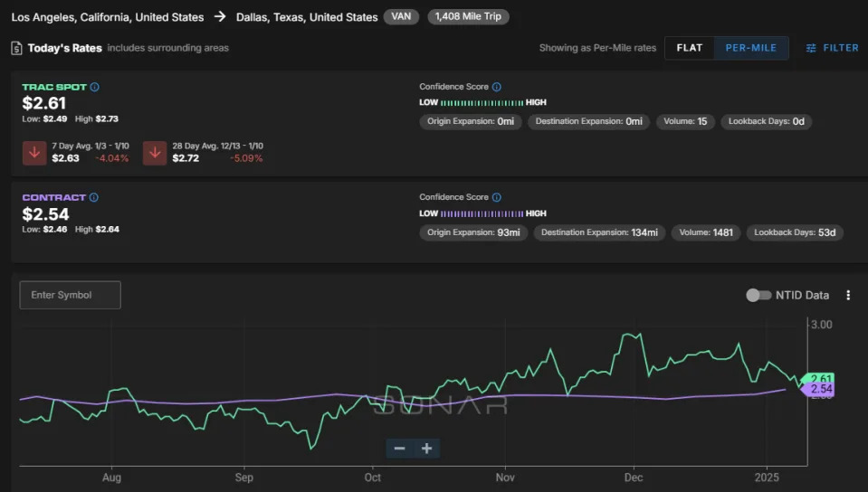This screenshot has height=492, width=868.
Task: Click the Today's Rates document icon
Action: pyautogui.click(x=16, y=48)
